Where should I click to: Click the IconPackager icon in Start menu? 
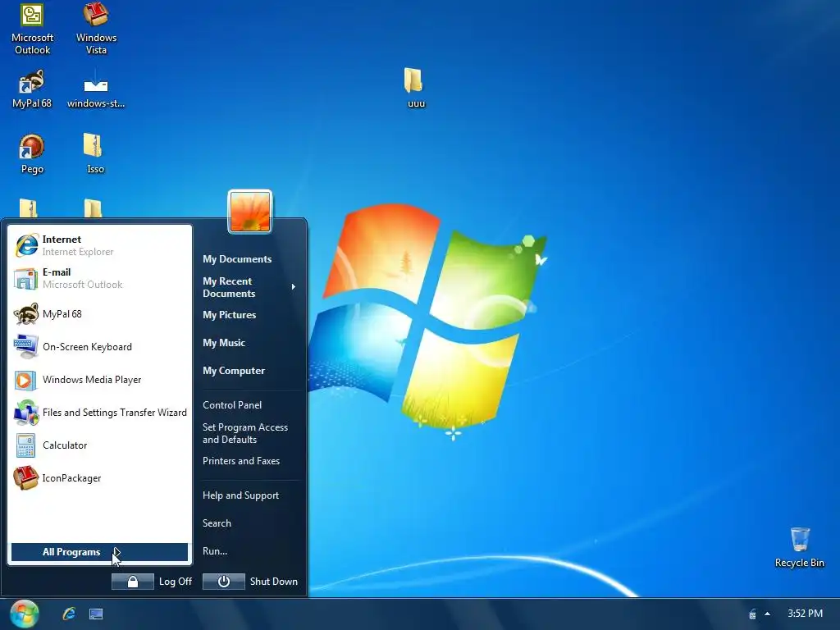click(25, 478)
